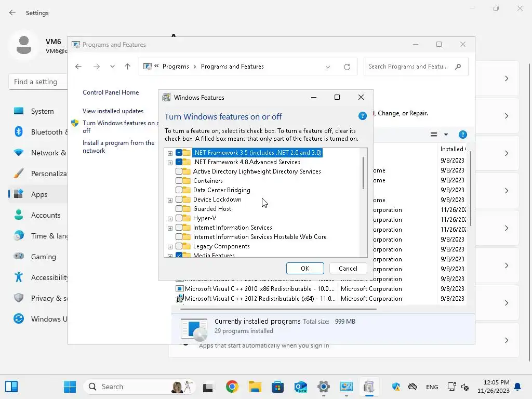The width and height of the screenshot is (532, 399).
Task: Click the Gaming controller icon in Settings
Action: click(x=19, y=256)
